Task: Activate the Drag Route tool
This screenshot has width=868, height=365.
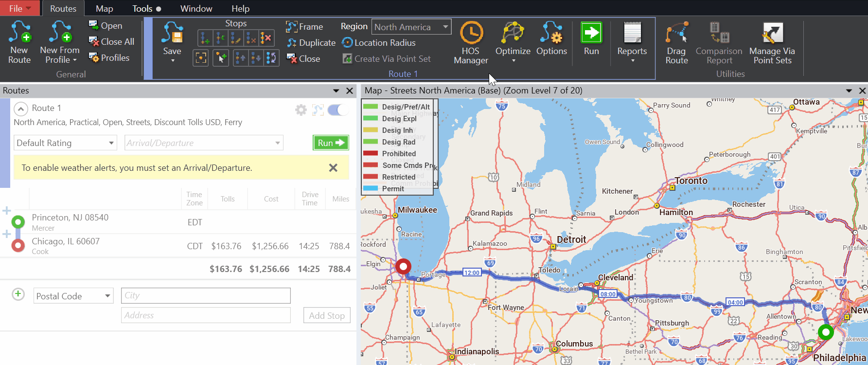Action: click(677, 43)
